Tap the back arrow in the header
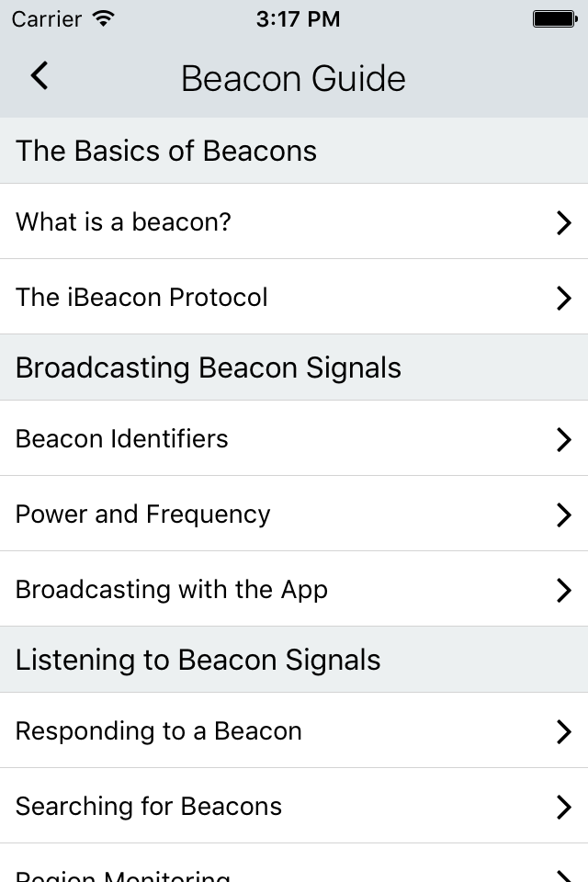The width and height of the screenshot is (588, 882). click(40, 76)
